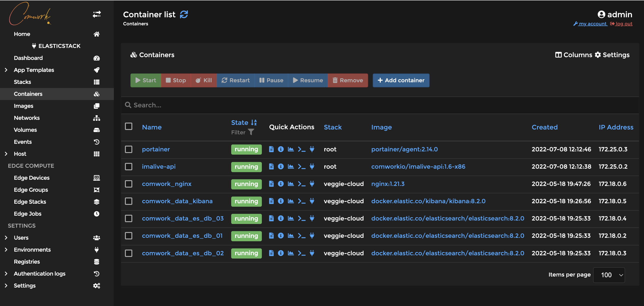This screenshot has width=644, height=306.
Task: Open the Items per page dropdown
Action: coord(609,275)
